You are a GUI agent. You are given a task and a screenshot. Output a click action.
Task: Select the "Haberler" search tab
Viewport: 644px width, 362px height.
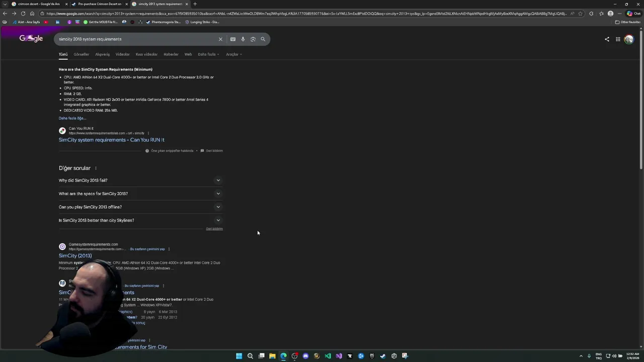[171, 54]
